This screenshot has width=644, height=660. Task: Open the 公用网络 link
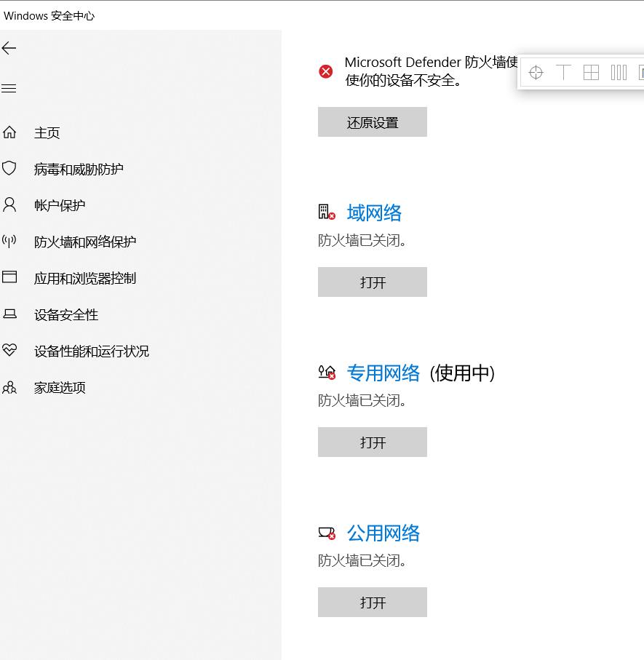pos(383,533)
